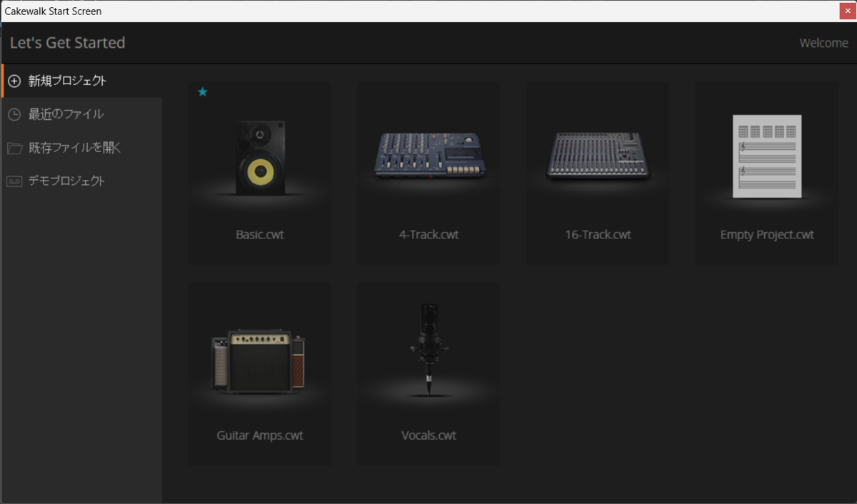Switch to the 新規プロジェクト tab
Image resolution: width=857 pixels, height=504 pixels.
(82, 81)
